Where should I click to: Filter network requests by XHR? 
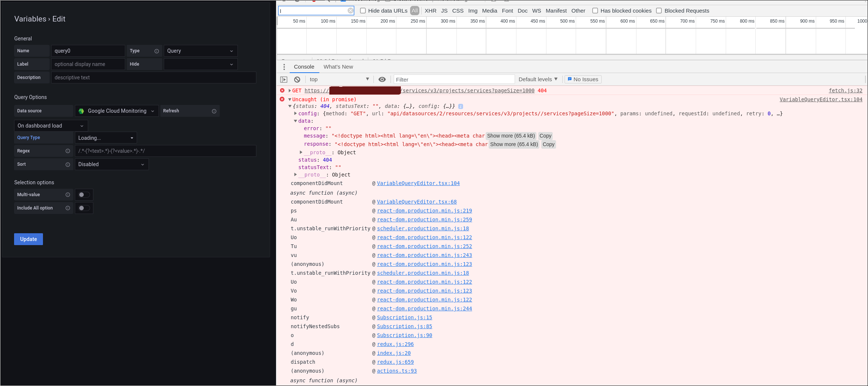click(430, 10)
